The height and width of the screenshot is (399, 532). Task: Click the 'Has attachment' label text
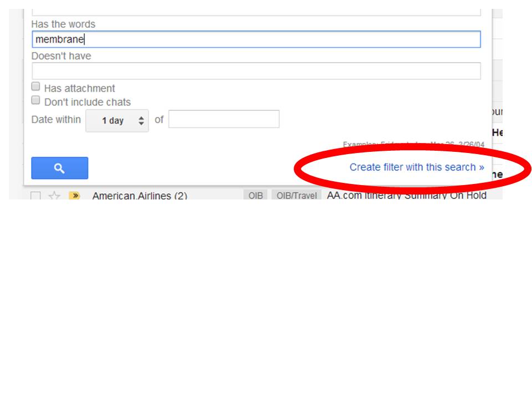pos(79,88)
